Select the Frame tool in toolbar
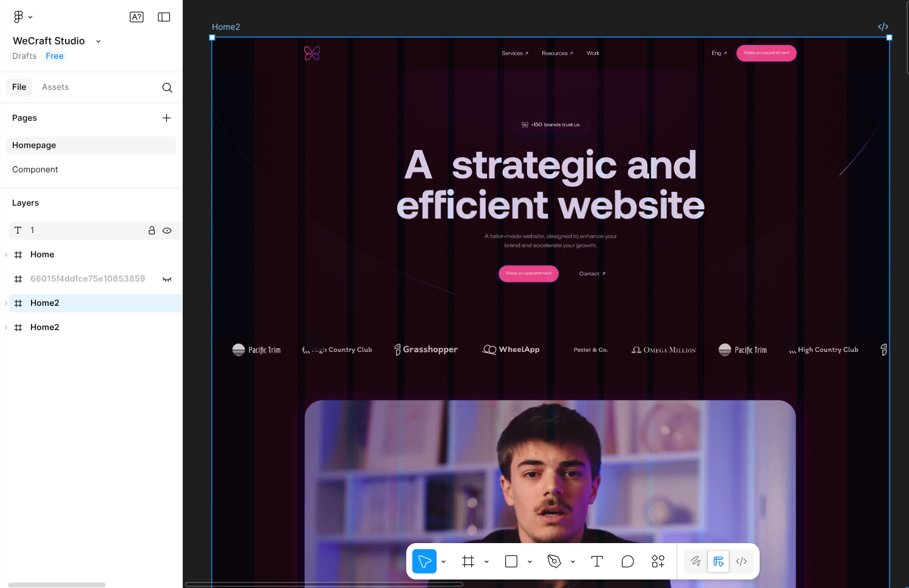The width and height of the screenshot is (909, 588). click(468, 561)
